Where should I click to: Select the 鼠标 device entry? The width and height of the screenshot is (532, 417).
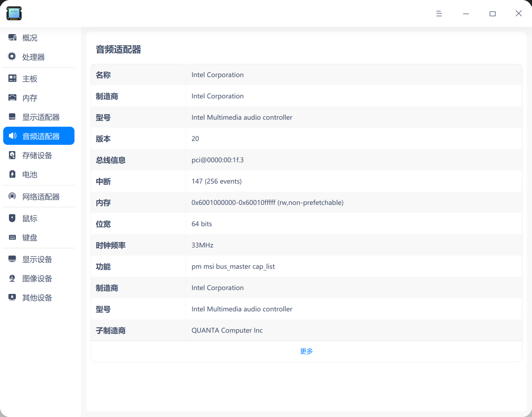[39, 219]
